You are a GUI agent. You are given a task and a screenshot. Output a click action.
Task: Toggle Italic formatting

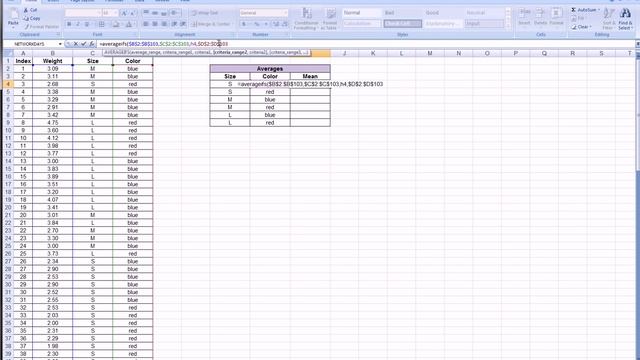[78, 24]
